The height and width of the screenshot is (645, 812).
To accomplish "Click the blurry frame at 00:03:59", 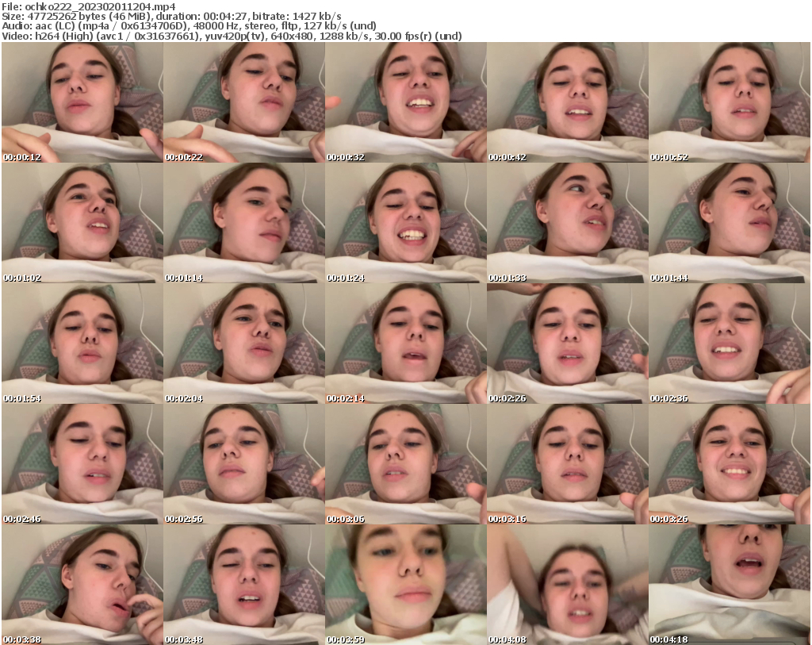I will (x=406, y=583).
